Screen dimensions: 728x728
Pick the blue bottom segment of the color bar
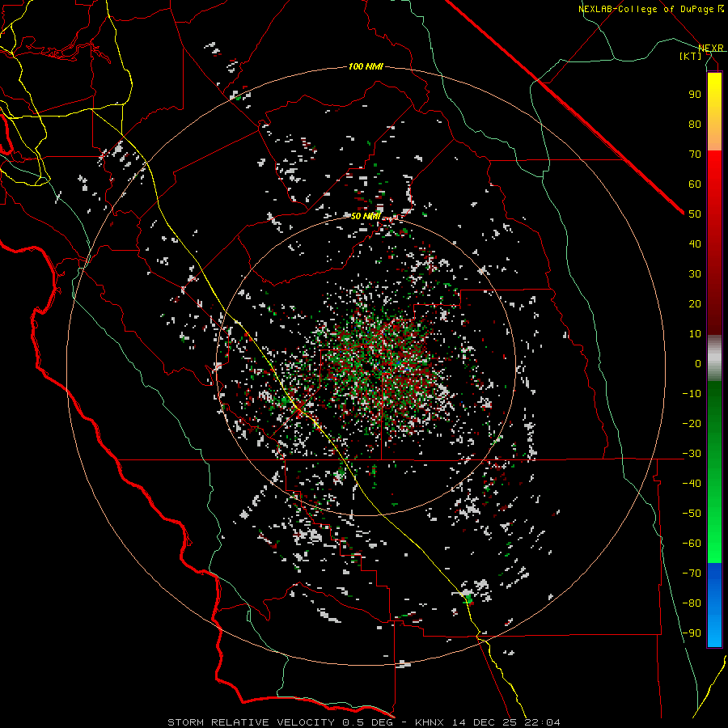pos(714,605)
